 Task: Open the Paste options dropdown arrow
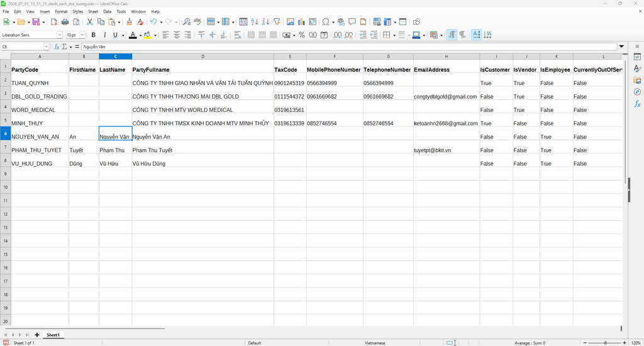pyautogui.click(x=119, y=22)
